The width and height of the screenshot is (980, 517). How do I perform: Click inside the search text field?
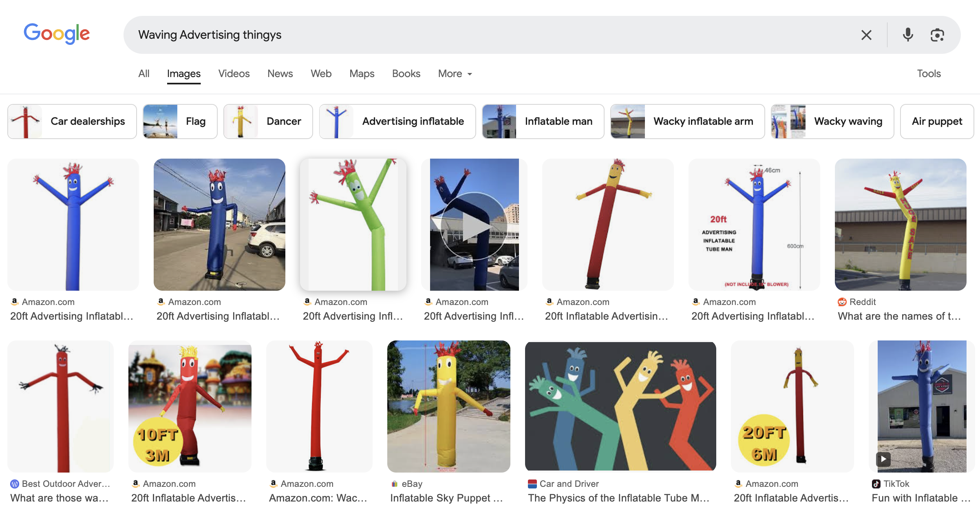coord(489,35)
